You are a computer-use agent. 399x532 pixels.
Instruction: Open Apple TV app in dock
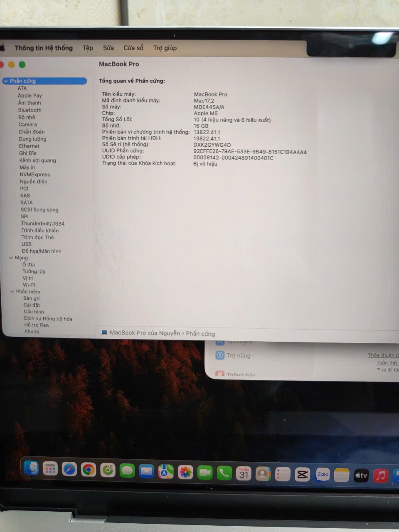point(361,475)
